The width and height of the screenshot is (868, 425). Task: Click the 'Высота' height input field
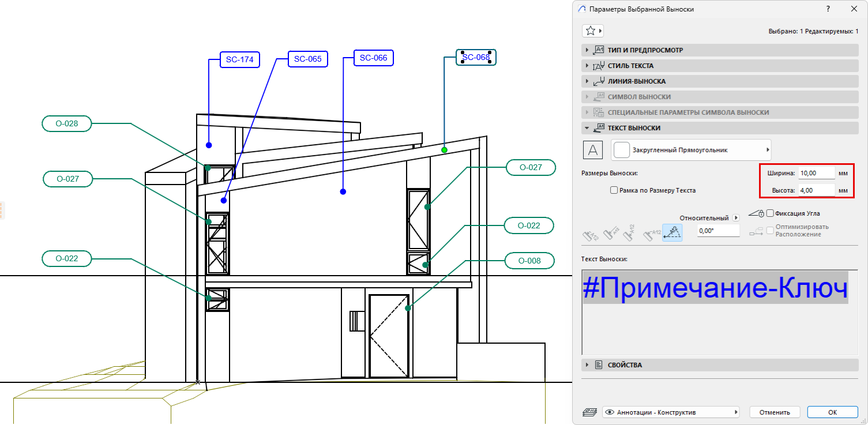point(817,190)
